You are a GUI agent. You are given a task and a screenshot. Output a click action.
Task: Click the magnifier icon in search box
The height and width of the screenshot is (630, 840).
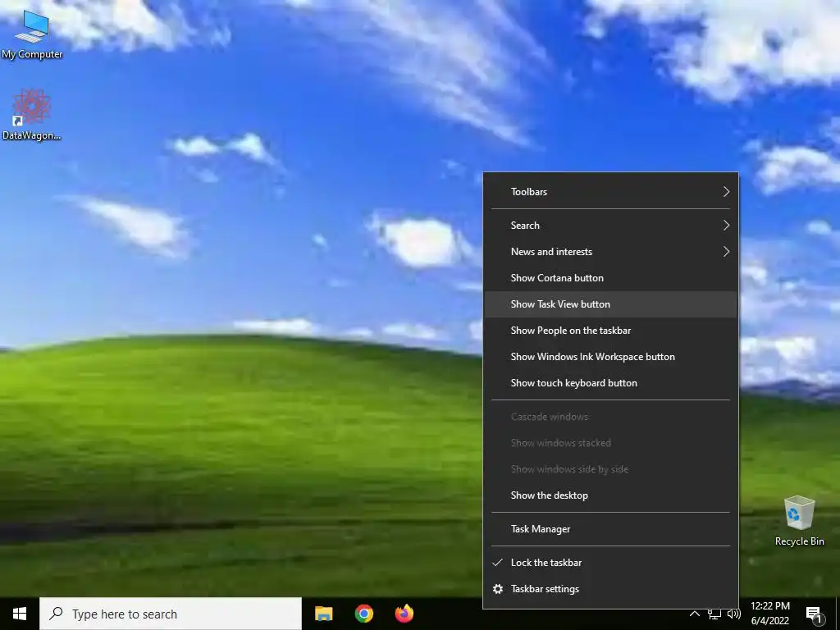[x=56, y=614]
